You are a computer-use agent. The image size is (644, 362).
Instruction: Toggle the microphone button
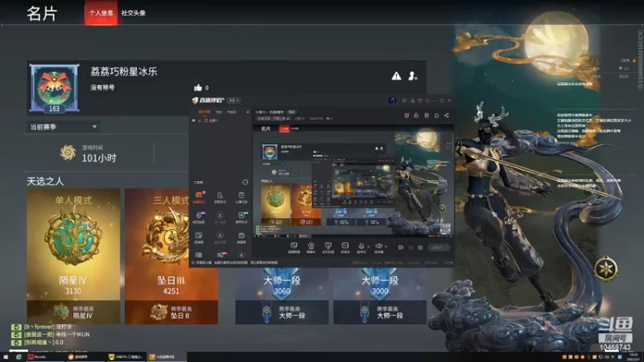tap(361, 248)
